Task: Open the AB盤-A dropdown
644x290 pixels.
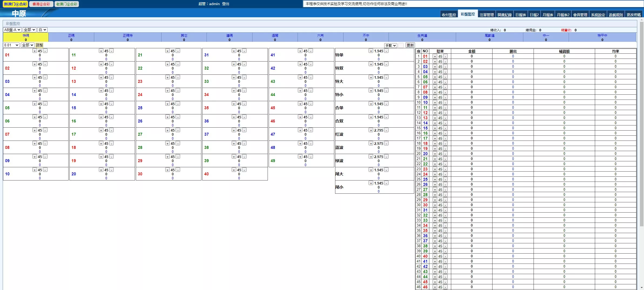Action: pos(12,30)
